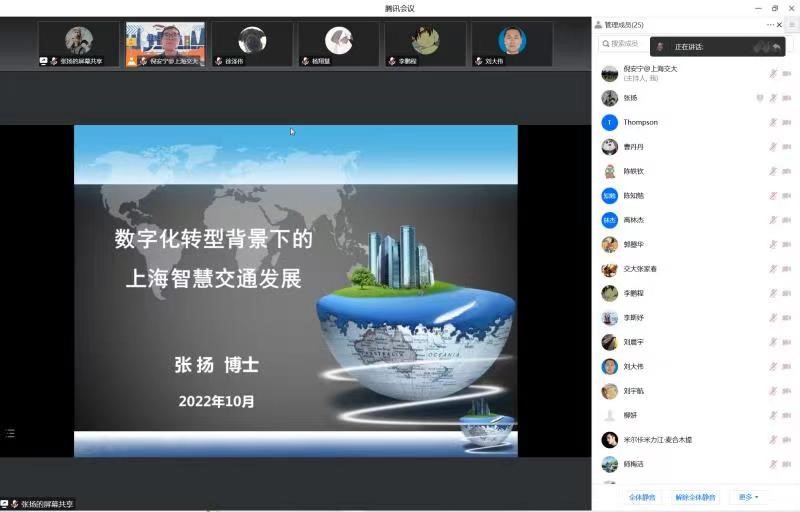
Task: Click the camera icon in 刘大伟's row
Action: pyautogui.click(x=787, y=367)
